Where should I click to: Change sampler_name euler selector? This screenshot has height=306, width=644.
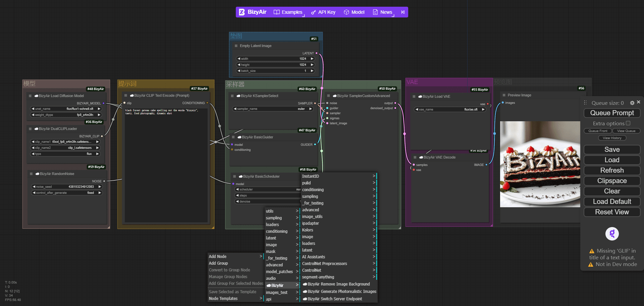(x=273, y=109)
